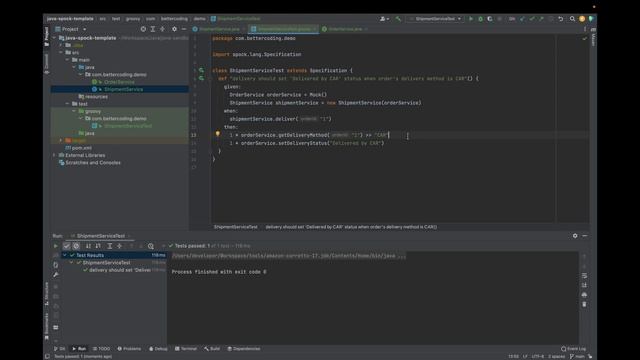
Task: Hide the Run tool window
Action: (x=585, y=236)
